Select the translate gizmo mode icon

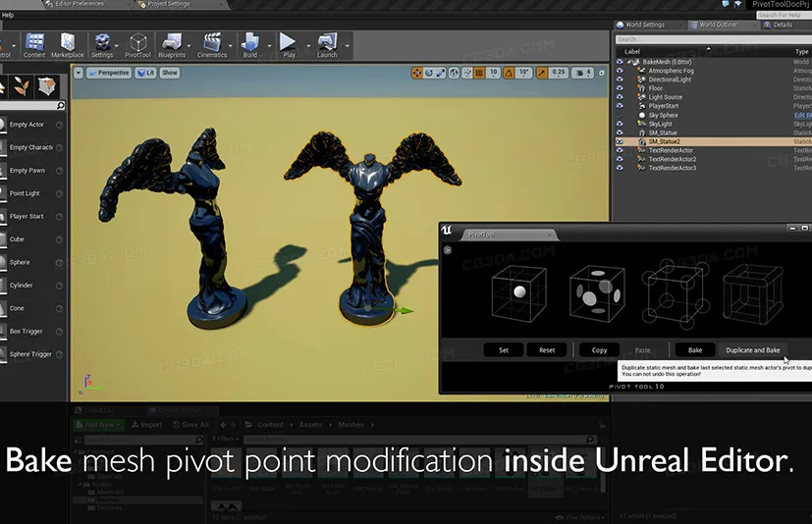click(x=417, y=73)
